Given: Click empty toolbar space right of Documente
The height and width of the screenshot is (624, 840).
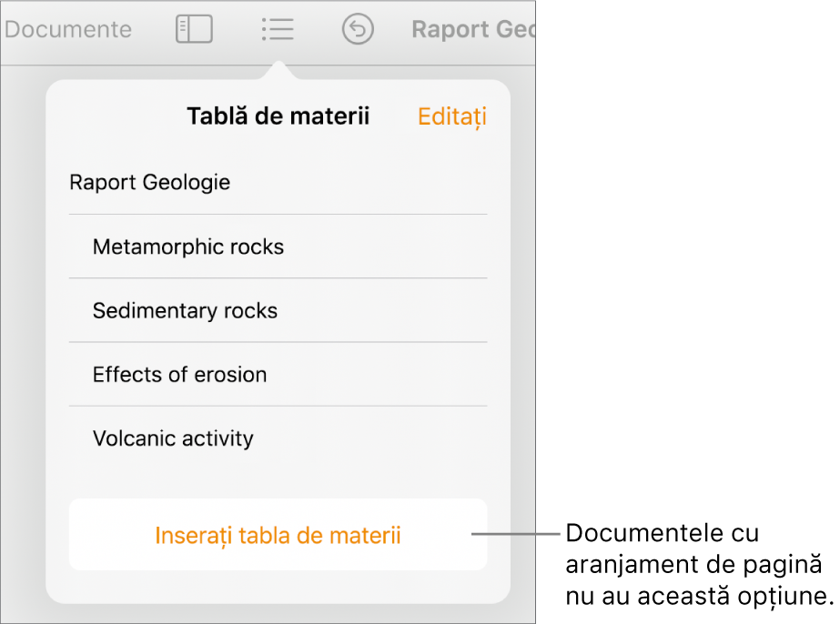Looking at the screenshot, I should pos(152,30).
